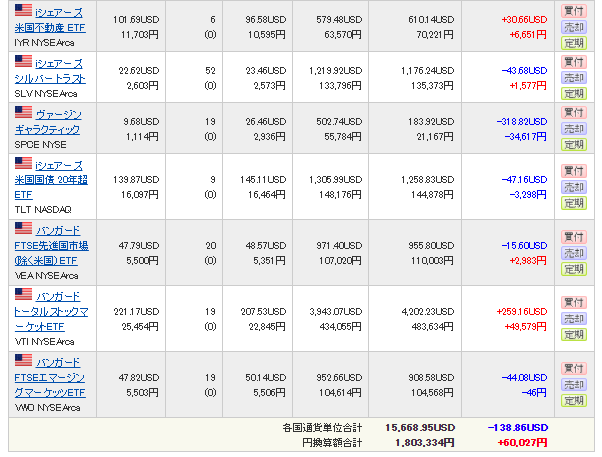
Task: Click the 売却 button in the VTI row
Action: pos(574,319)
